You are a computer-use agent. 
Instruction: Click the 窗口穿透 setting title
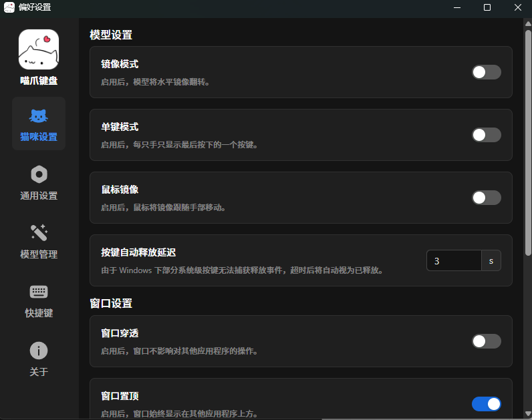click(x=120, y=333)
